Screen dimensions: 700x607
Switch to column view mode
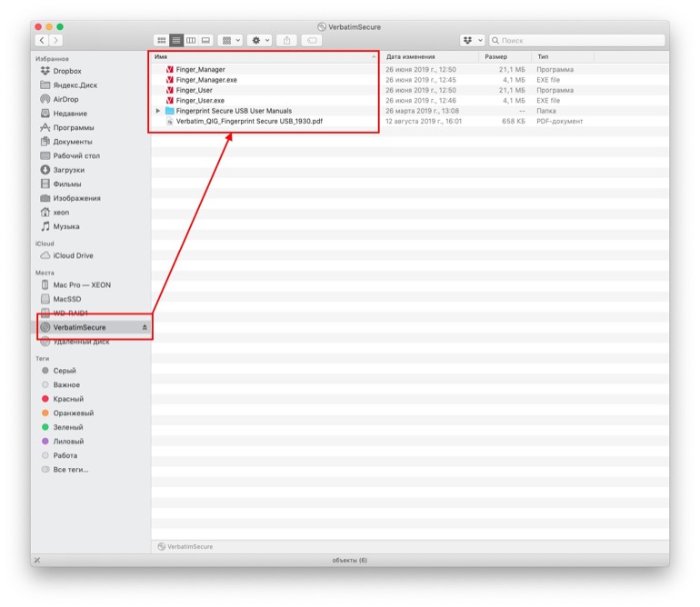pyautogui.click(x=191, y=41)
